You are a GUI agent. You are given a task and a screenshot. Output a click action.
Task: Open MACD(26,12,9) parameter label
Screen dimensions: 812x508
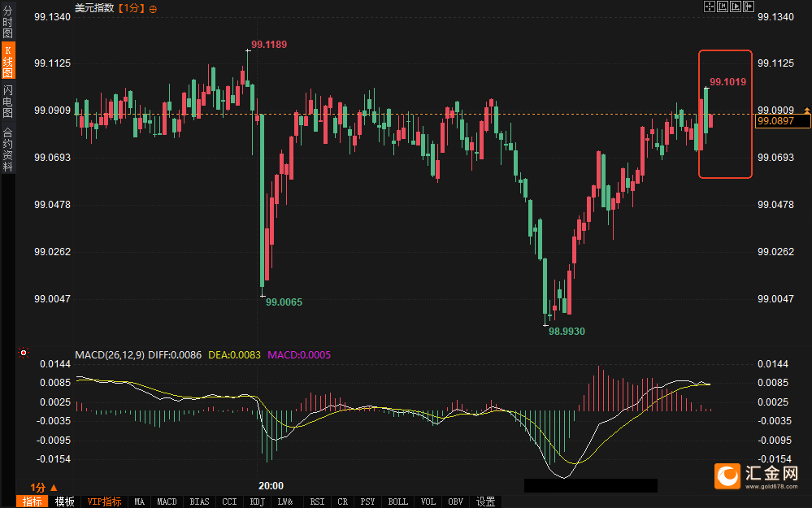[110, 355]
